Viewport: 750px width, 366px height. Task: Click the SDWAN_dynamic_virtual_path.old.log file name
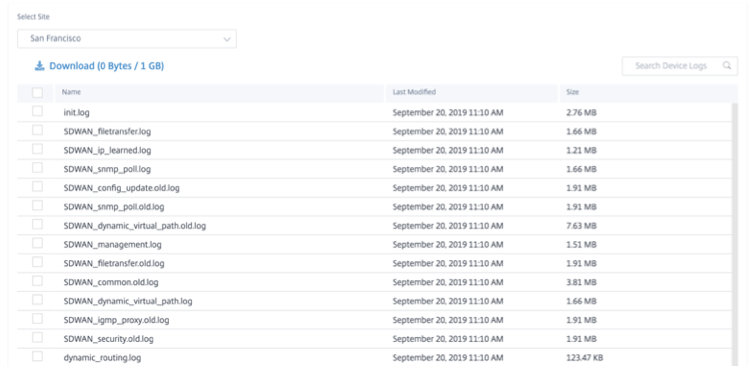click(x=135, y=226)
